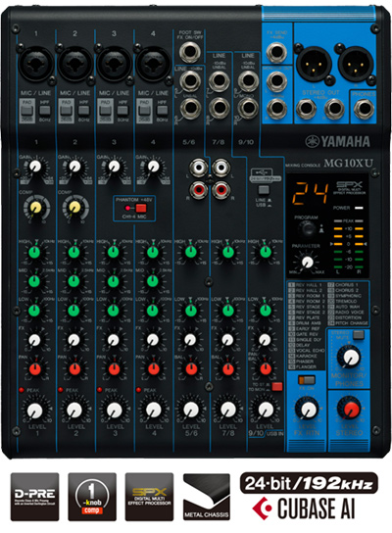Click the left STEREO OUT XLR connector
Viewport: 392px width, 533px height.
point(314,64)
